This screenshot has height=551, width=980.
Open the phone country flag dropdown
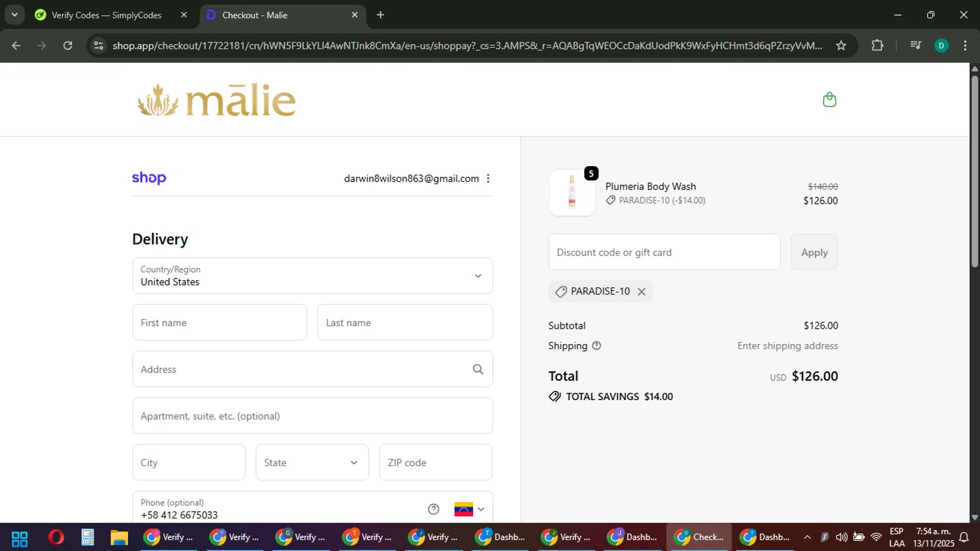(x=470, y=509)
